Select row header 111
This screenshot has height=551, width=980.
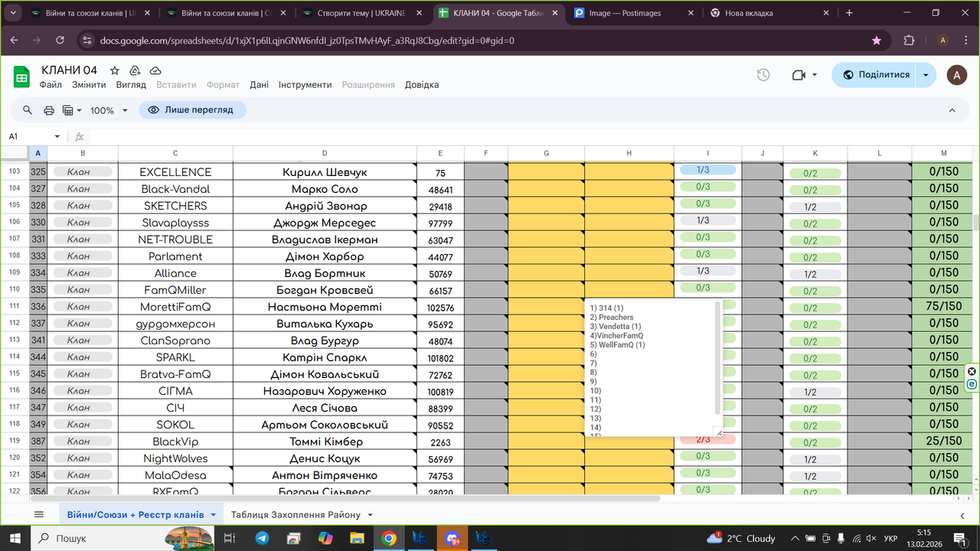[14, 307]
